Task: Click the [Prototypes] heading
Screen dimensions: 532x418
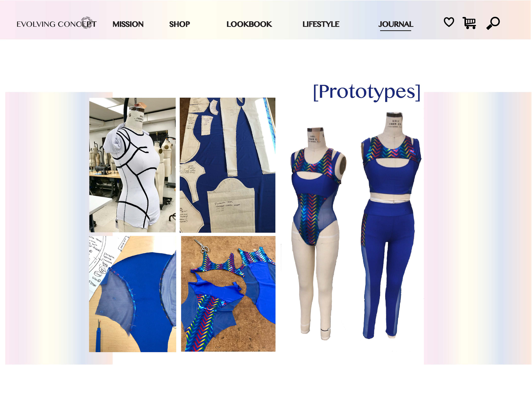Action: coord(367,92)
